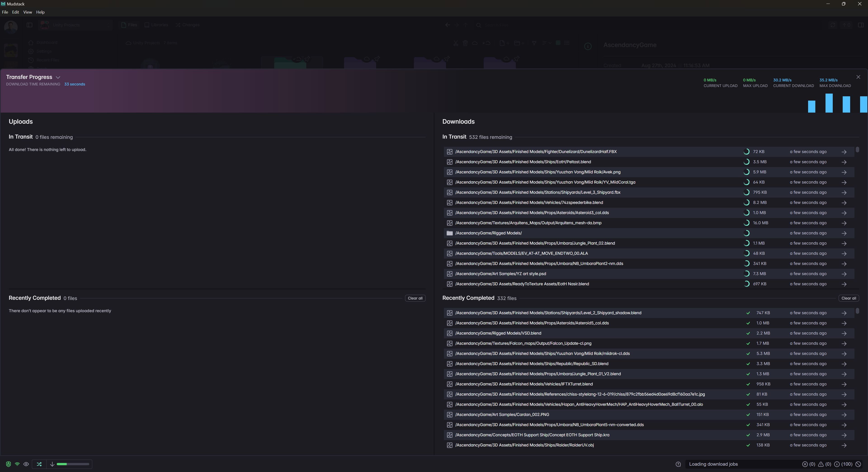Select the NB_UmbaraPlant2-nm.dds download row
The width and height of the screenshot is (868, 472).
(649, 263)
